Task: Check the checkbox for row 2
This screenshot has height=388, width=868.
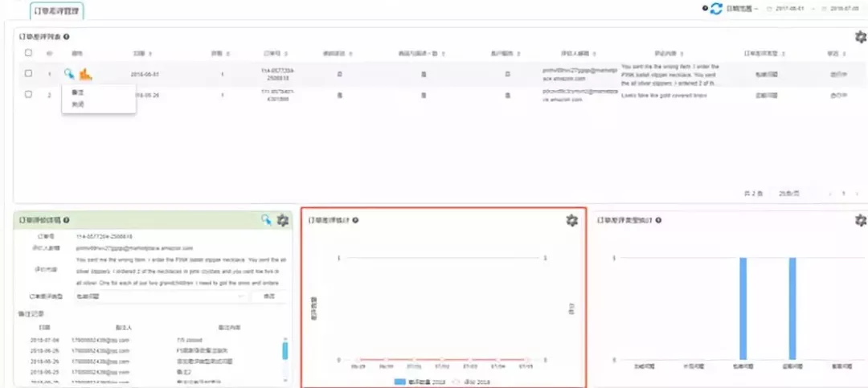Action: [x=28, y=95]
